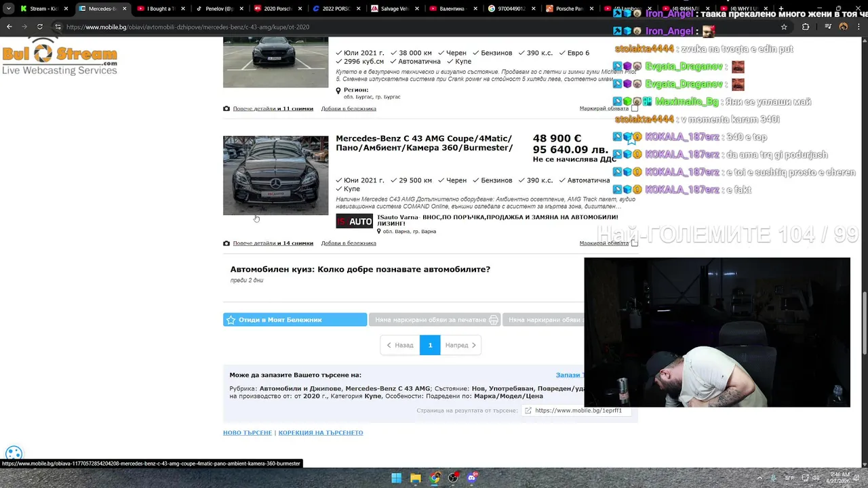Open the Burgas Mercedes listing thumbnail
868x488 pixels.
click(275, 62)
